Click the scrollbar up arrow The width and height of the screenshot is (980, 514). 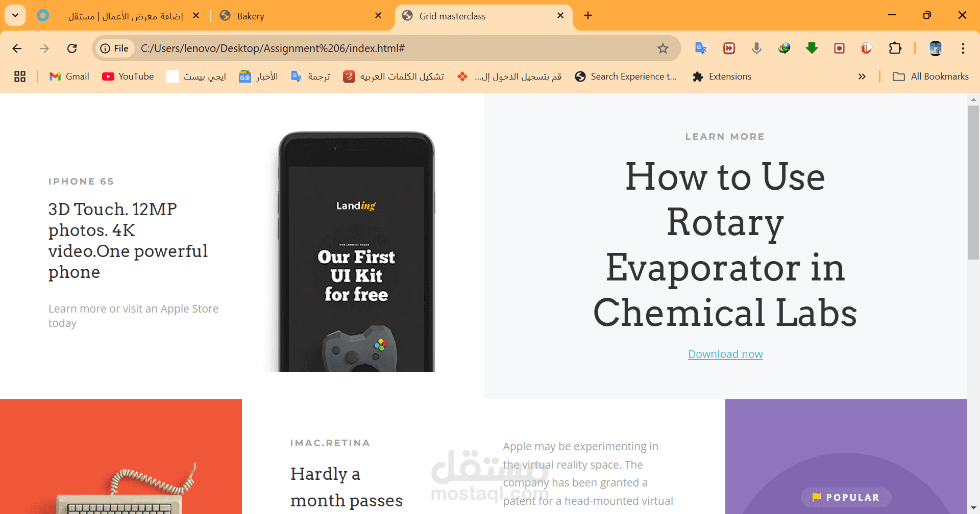click(973, 99)
